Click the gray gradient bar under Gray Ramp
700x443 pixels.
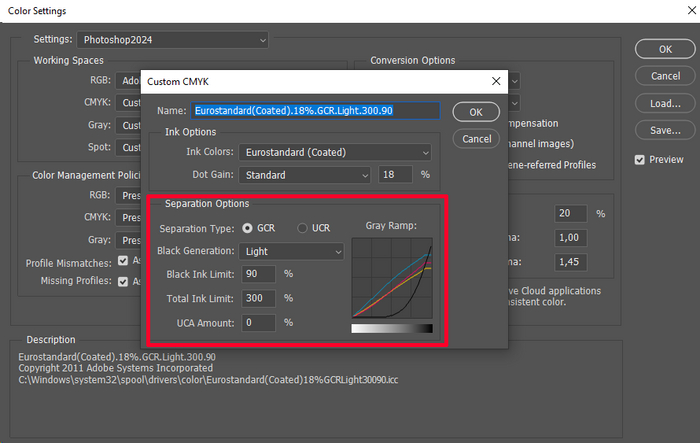(x=392, y=329)
